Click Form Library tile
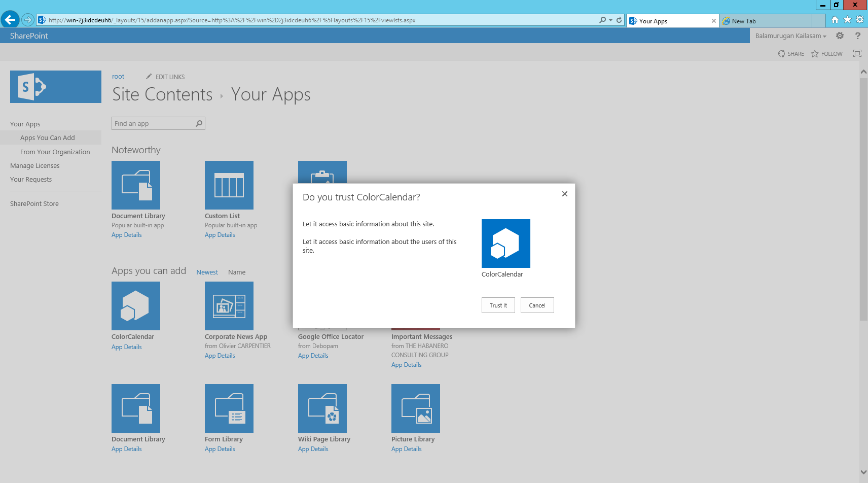This screenshot has width=868, height=483. pyautogui.click(x=229, y=408)
